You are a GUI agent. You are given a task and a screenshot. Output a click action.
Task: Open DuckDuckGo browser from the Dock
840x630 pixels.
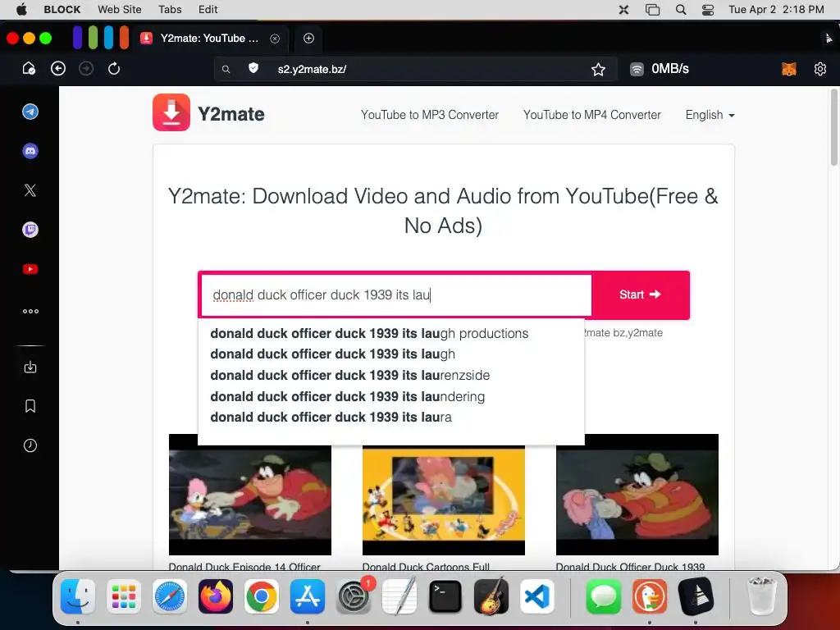[650, 596]
